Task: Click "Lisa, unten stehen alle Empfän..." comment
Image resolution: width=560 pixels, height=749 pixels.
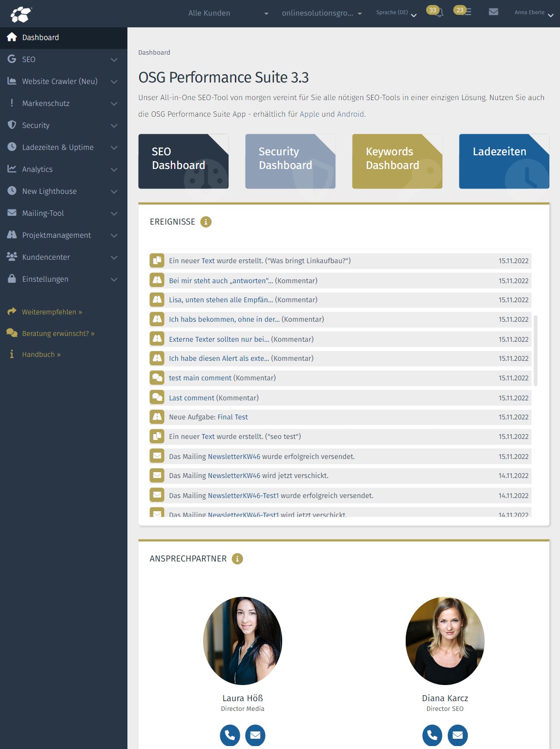Action: (x=221, y=300)
